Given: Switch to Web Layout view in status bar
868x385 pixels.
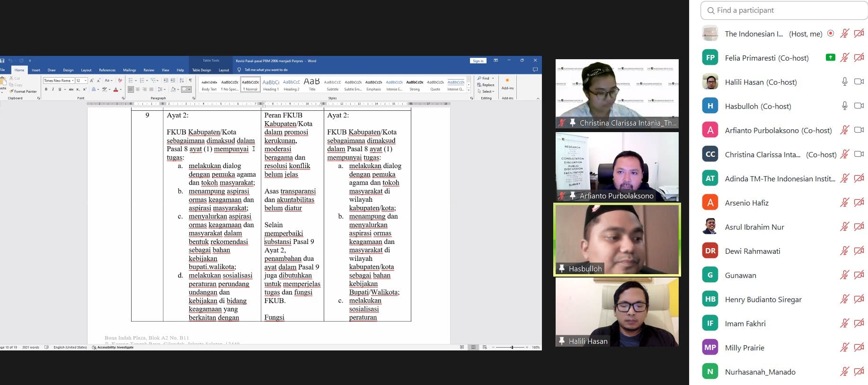Looking at the screenshot, I should coord(485,347).
